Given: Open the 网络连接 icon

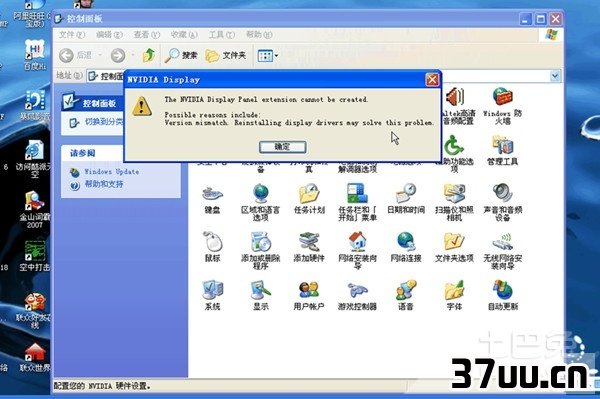Looking at the screenshot, I should coord(406,247).
